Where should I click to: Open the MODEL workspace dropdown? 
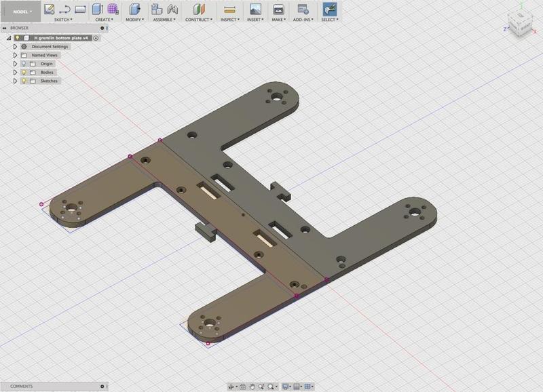21,12
